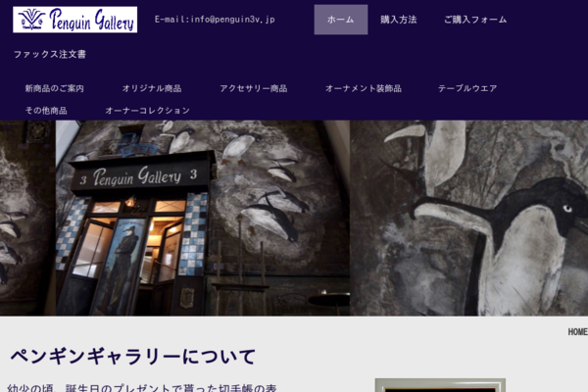Click the penguin mural banner image
Image resolution: width=588 pixels, height=392 pixels.
click(x=468, y=218)
